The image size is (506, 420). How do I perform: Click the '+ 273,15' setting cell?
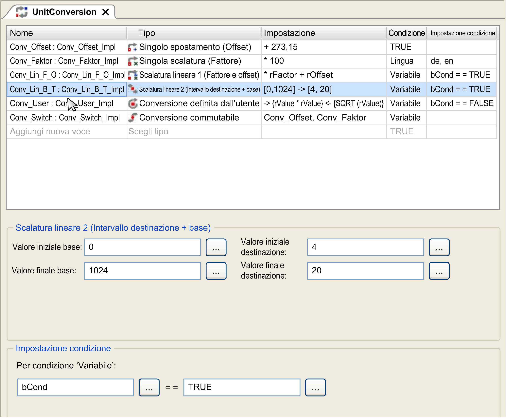click(x=324, y=47)
